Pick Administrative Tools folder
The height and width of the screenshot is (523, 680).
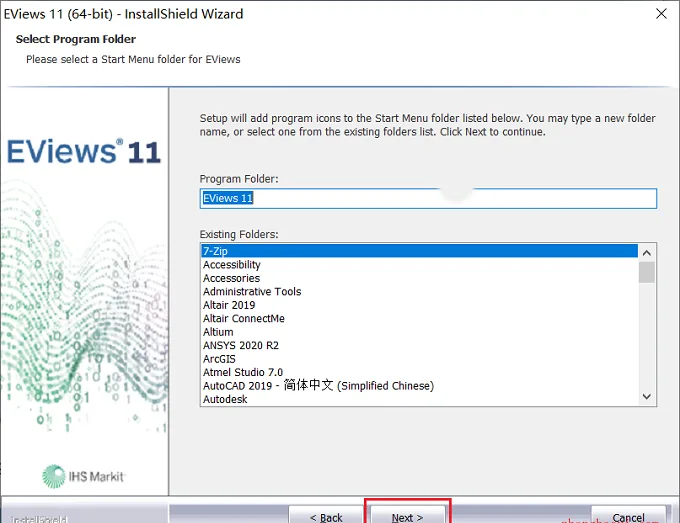click(419, 291)
